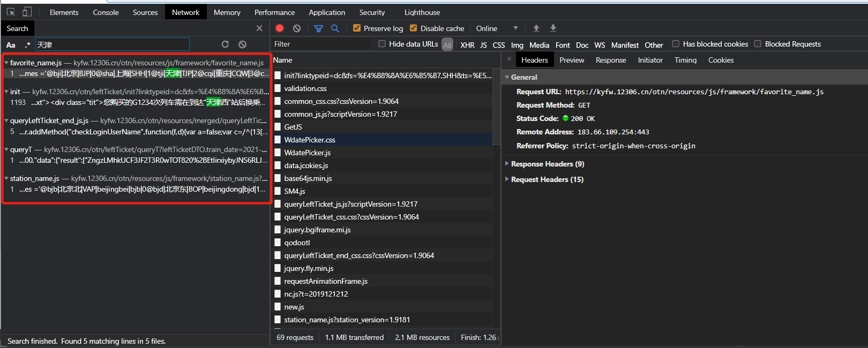This screenshot has height=348, width=868.
Task: Filter requests by Font
Action: point(563,45)
